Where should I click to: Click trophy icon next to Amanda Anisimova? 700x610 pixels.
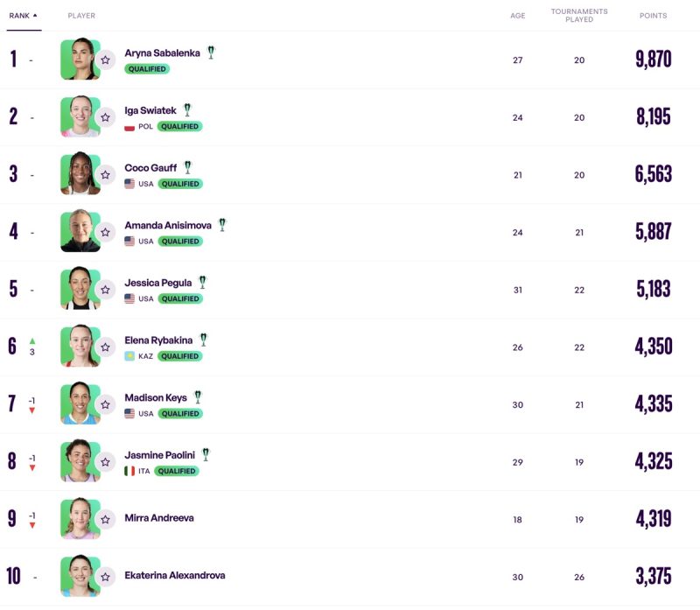pyautogui.click(x=222, y=225)
